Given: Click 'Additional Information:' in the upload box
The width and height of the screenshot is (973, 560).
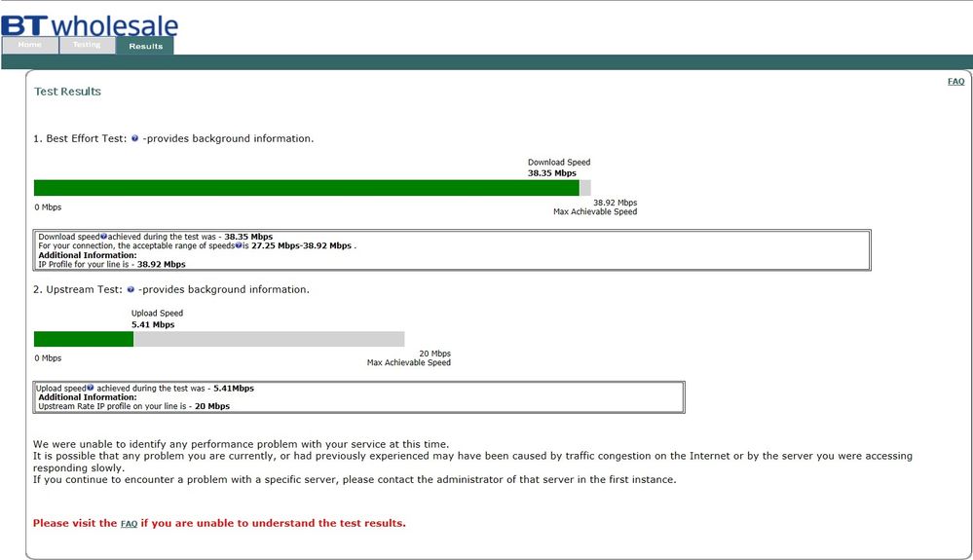Looking at the screenshot, I should [88, 397].
